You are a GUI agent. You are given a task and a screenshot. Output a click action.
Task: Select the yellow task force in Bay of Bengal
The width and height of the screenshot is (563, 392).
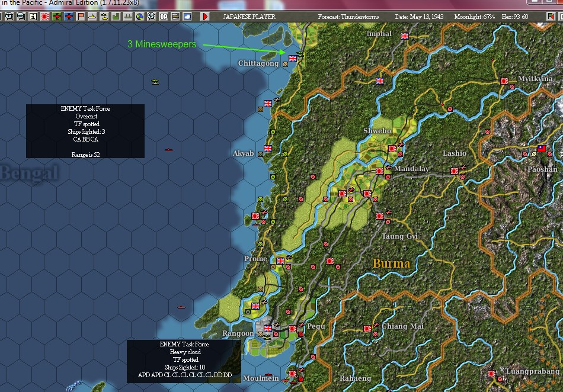pyautogui.click(x=155, y=82)
